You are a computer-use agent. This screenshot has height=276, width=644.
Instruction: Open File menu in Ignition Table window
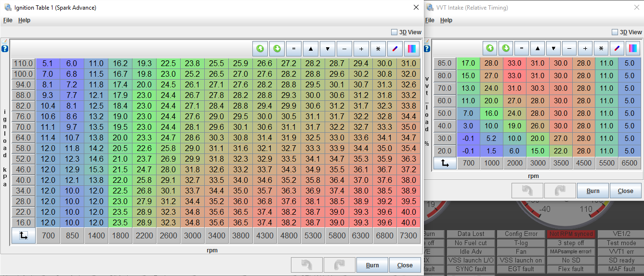click(8, 20)
